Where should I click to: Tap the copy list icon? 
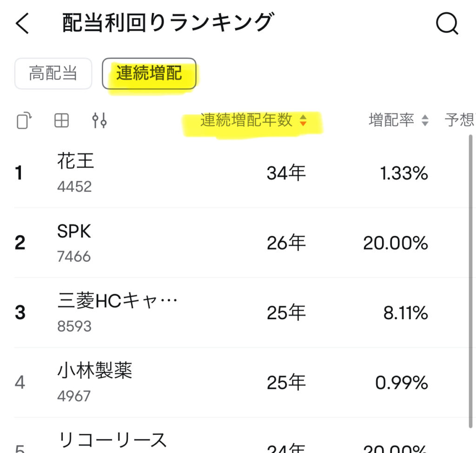point(24,121)
